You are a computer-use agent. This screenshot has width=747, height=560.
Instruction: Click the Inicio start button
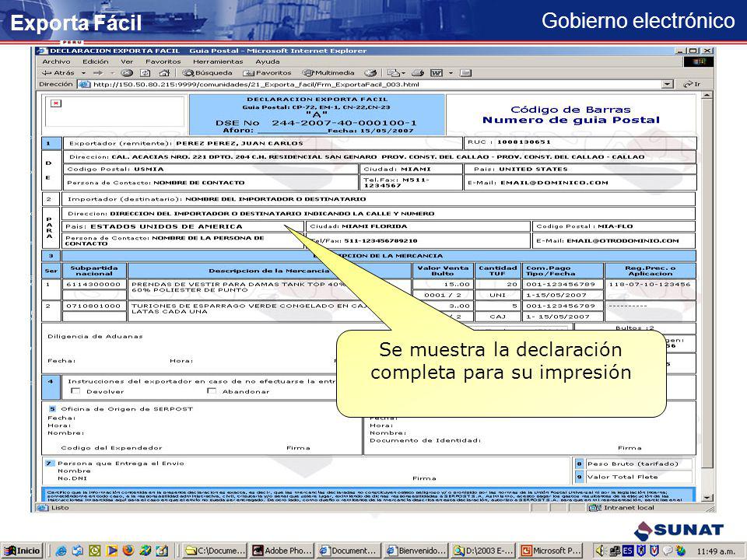[x=23, y=551]
